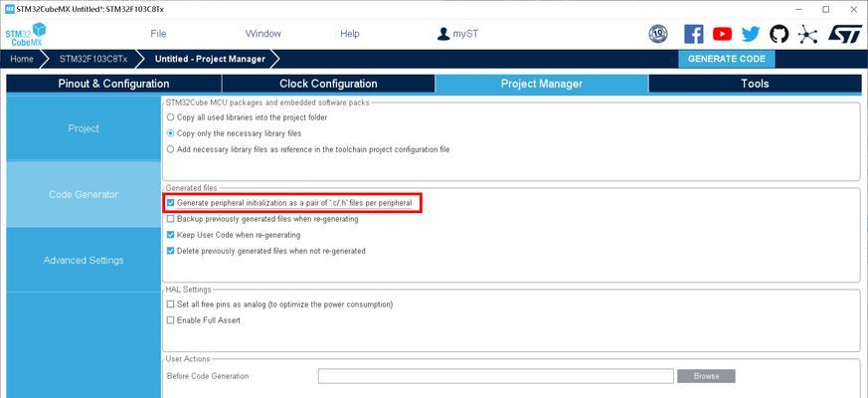
Task: Switch to the Tools tab
Action: click(x=755, y=84)
